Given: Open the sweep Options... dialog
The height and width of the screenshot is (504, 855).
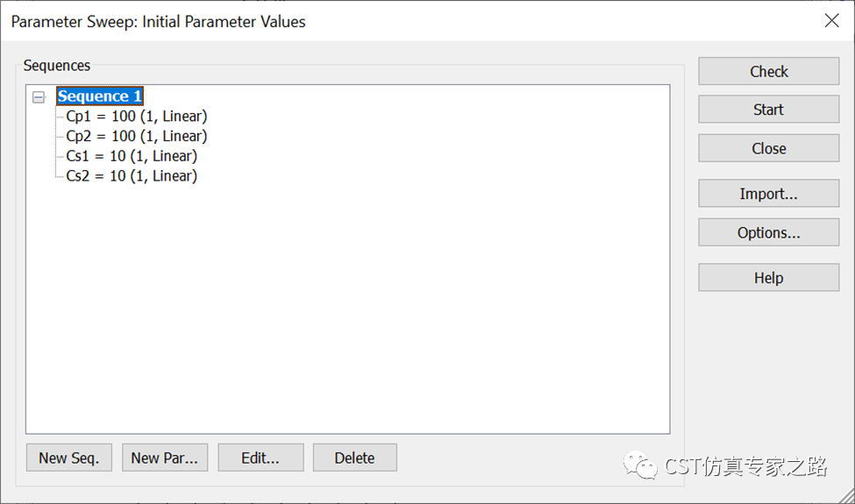Looking at the screenshot, I should pyautogui.click(x=768, y=232).
